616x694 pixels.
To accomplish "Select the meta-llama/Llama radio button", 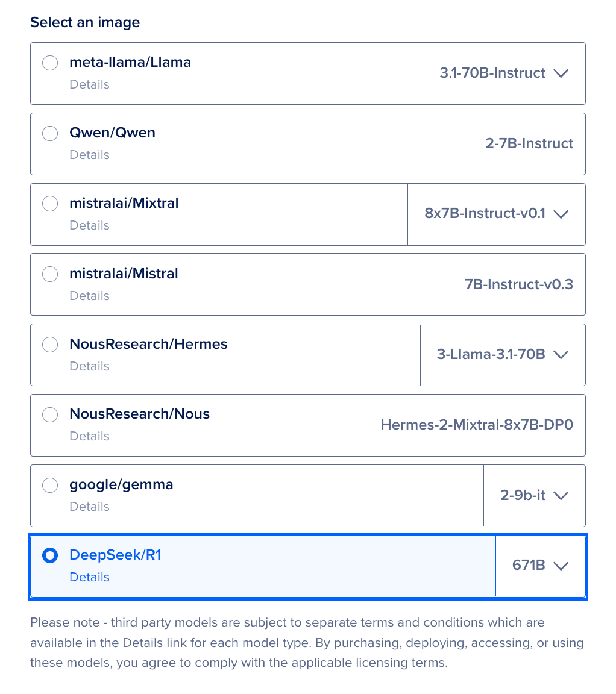I will 50,63.
